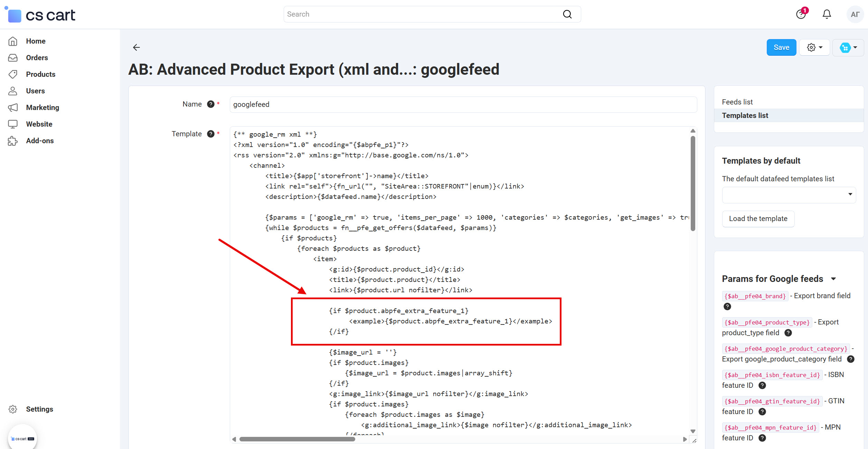This screenshot has width=868, height=449.
Task: Go back with the arrow icon
Action: point(136,47)
